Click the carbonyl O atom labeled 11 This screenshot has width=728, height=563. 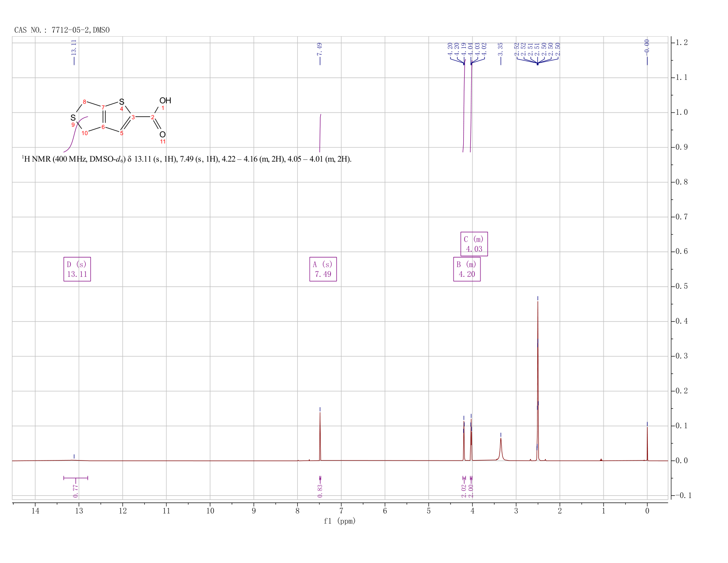point(162,135)
